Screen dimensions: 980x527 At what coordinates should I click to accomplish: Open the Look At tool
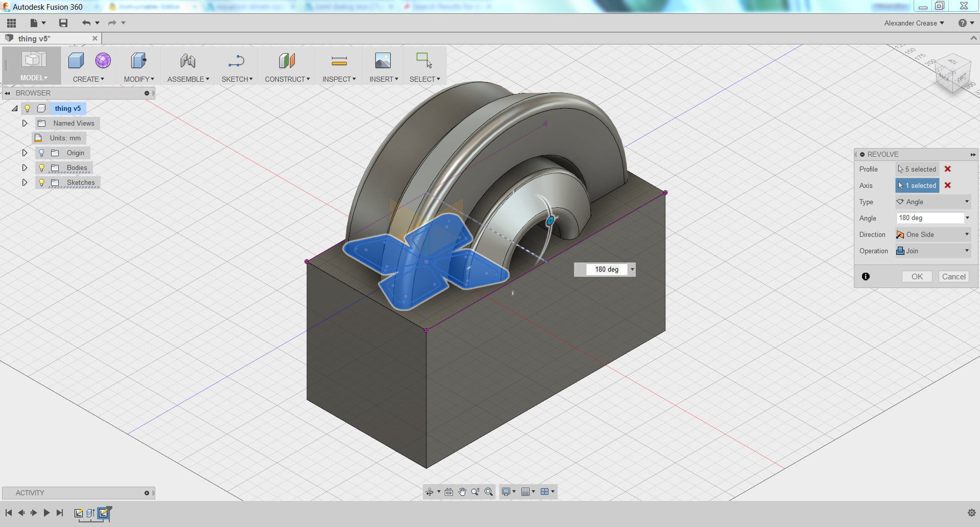[x=449, y=492]
